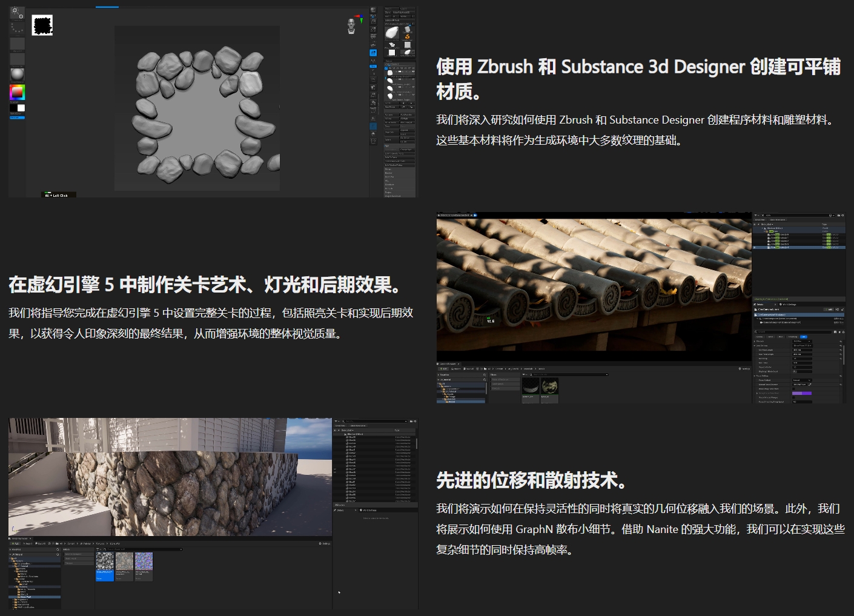Image resolution: width=854 pixels, height=616 pixels.
Task: Click the stone wall in the Unreal viewport
Action: (x=182, y=491)
